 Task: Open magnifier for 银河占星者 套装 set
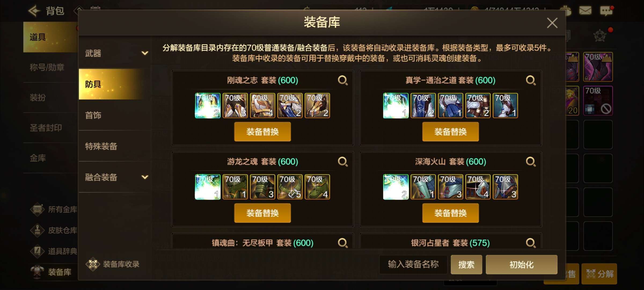pyautogui.click(x=531, y=243)
